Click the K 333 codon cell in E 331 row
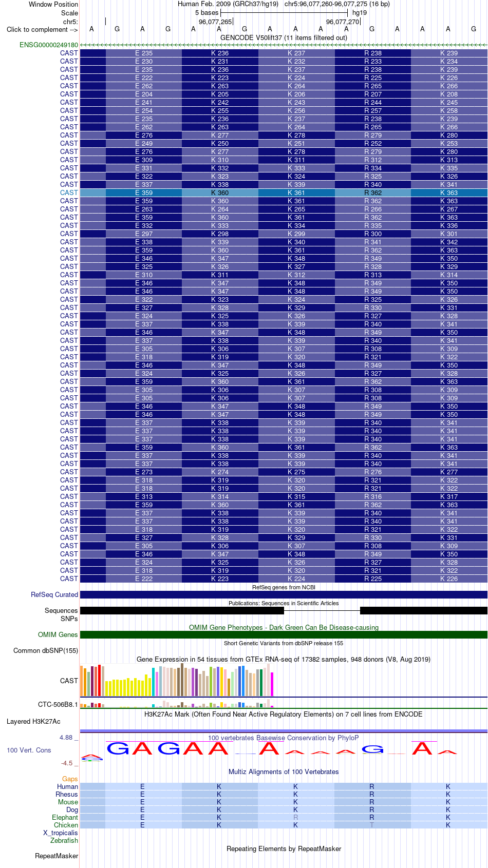 coord(296,168)
